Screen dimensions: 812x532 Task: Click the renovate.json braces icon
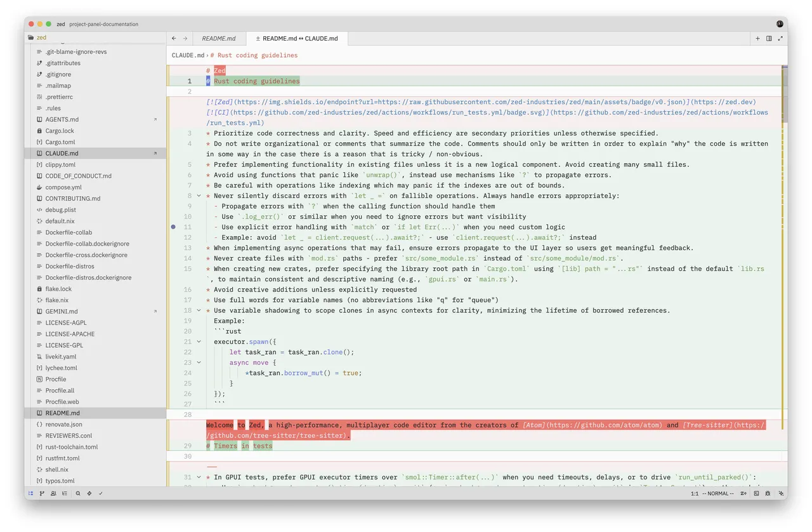pyautogui.click(x=39, y=424)
